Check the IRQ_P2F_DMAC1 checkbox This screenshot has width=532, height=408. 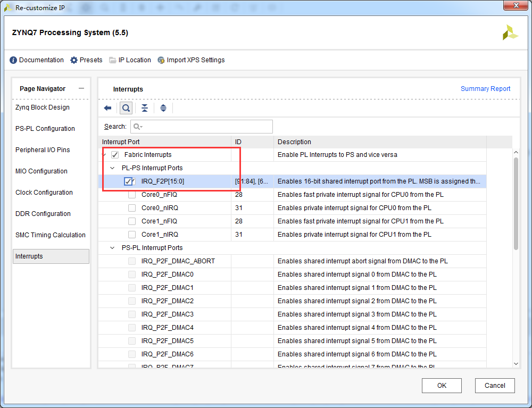point(132,288)
